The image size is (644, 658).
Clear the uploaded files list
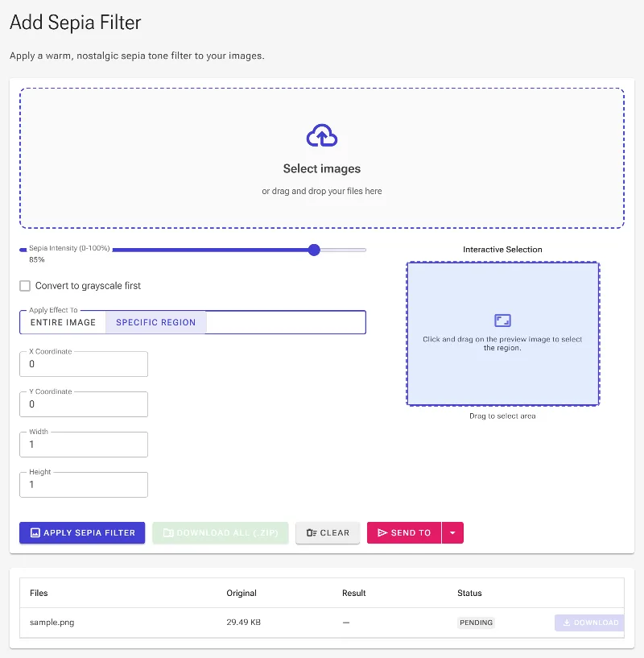328,532
